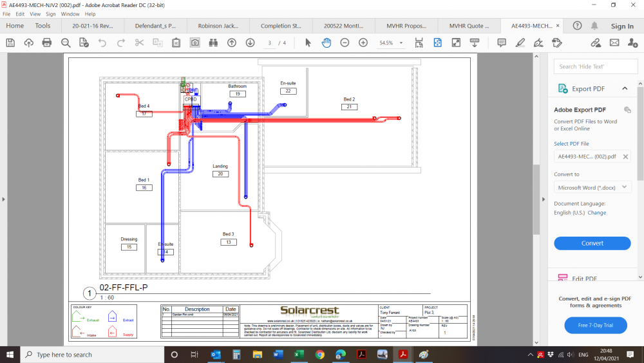Send file by email envelope icon
Viewport: 644px width, 363px height.
614,43
